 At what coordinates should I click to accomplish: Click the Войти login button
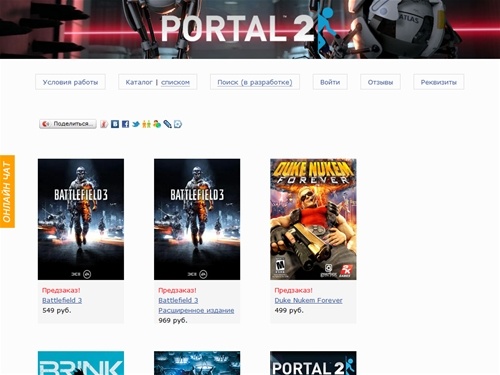(x=330, y=82)
